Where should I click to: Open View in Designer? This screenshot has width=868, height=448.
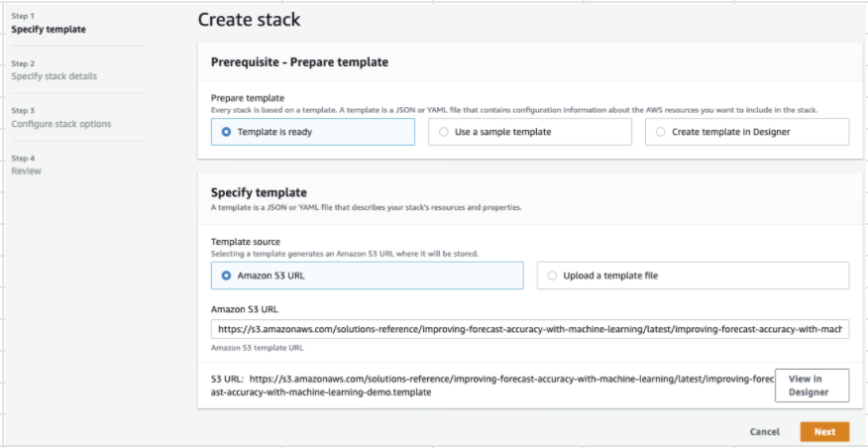(x=813, y=386)
